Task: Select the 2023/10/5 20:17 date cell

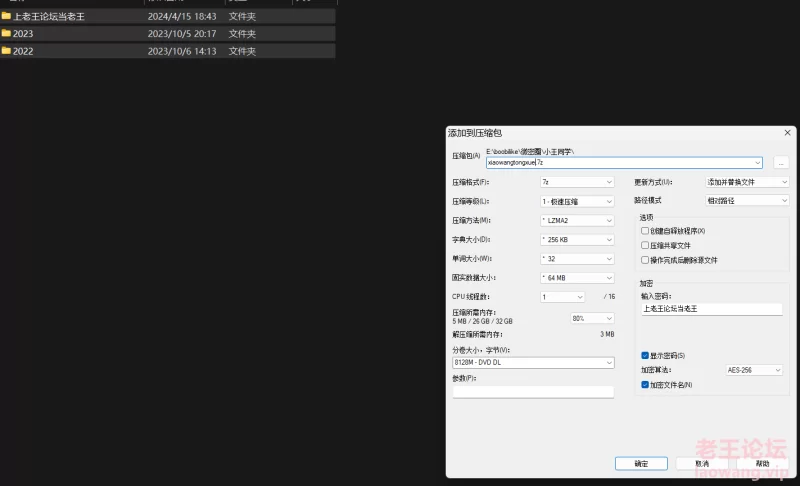Action: pyautogui.click(x=182, y=34)
